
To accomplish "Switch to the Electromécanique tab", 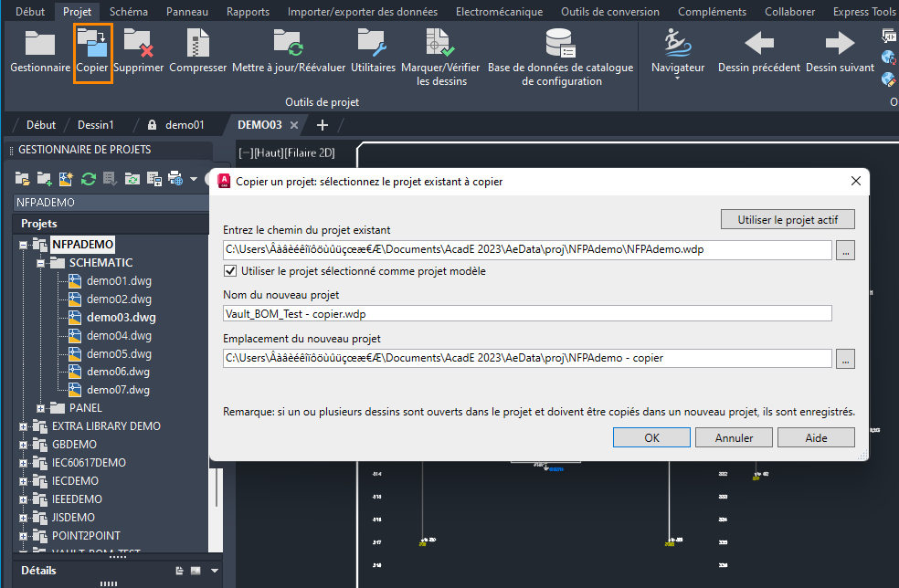I will click(500, 12).
